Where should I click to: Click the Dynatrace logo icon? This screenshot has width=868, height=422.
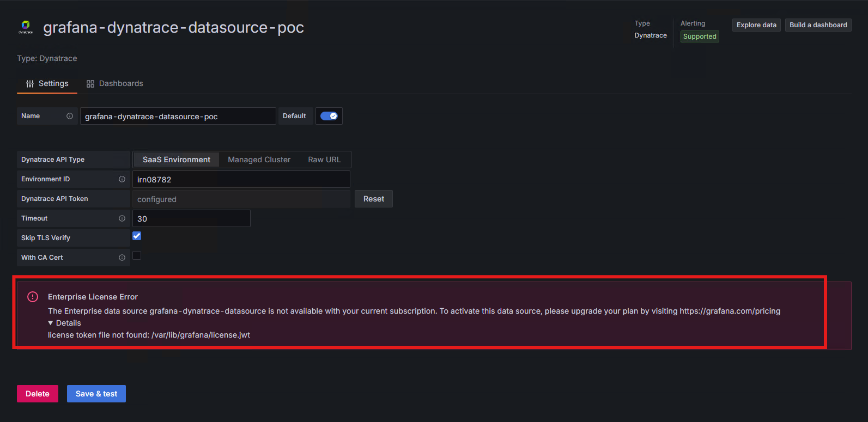(26, 27)
